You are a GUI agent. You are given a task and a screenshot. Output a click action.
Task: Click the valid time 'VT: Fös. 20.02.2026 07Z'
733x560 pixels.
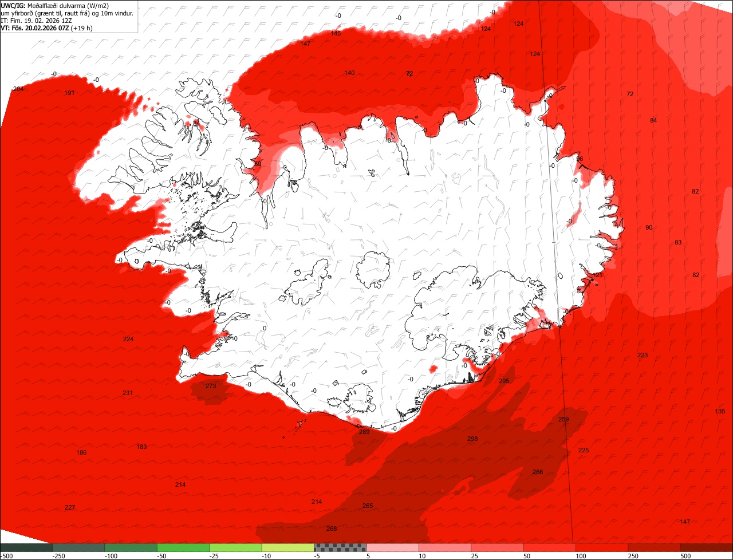click(x=34, y=27)
